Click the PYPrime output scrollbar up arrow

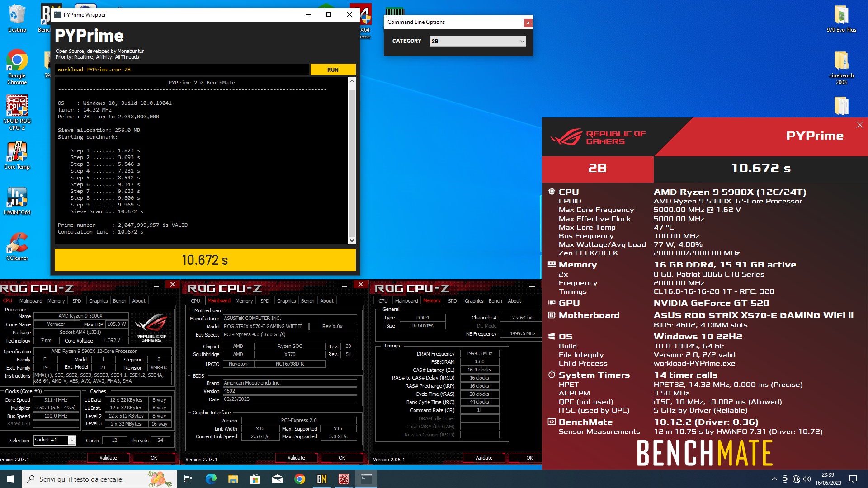352,80
